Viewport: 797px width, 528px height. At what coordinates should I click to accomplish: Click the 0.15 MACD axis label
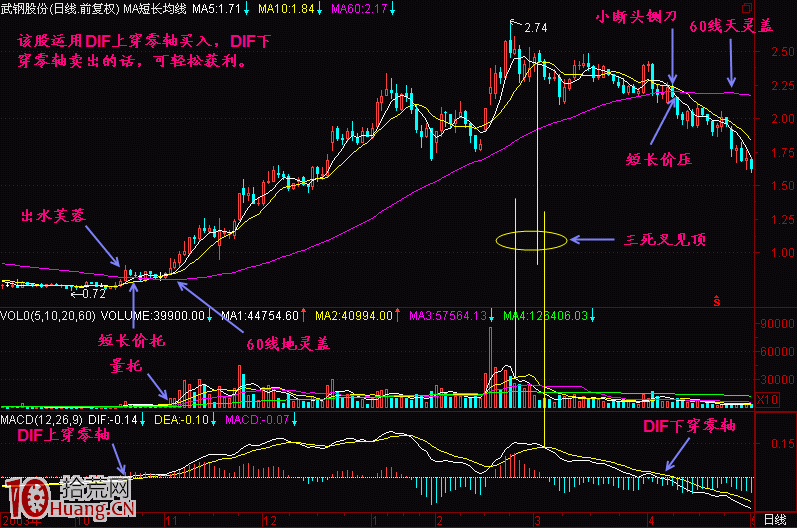coord(782,444)
